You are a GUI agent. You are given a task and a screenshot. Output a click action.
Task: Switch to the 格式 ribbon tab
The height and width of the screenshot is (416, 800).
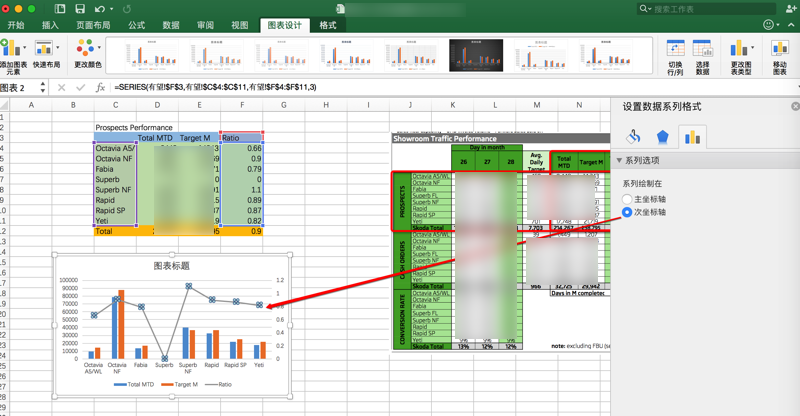pyautogui.click(x=328, y=25)
